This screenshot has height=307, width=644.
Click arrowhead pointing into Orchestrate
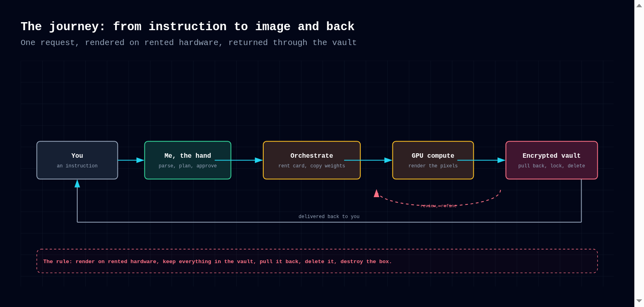tap(259, 160)
